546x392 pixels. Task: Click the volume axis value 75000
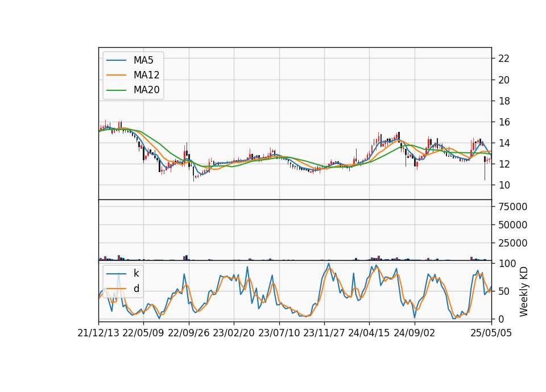point(512,207)
